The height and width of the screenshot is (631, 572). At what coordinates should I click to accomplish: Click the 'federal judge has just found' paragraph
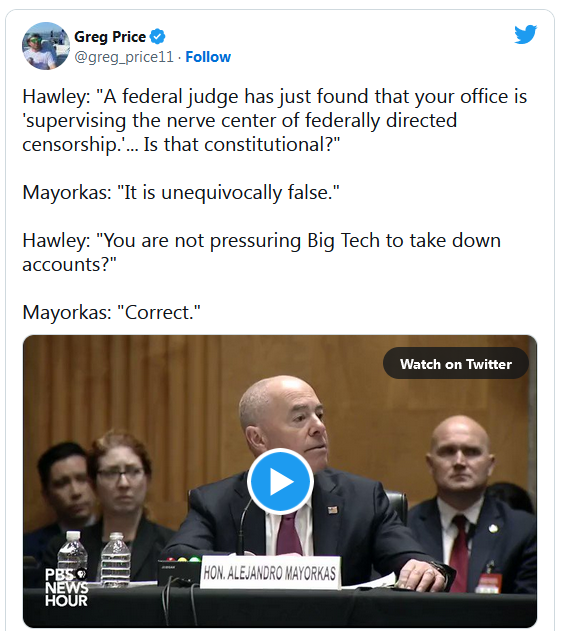coord(275,120)
